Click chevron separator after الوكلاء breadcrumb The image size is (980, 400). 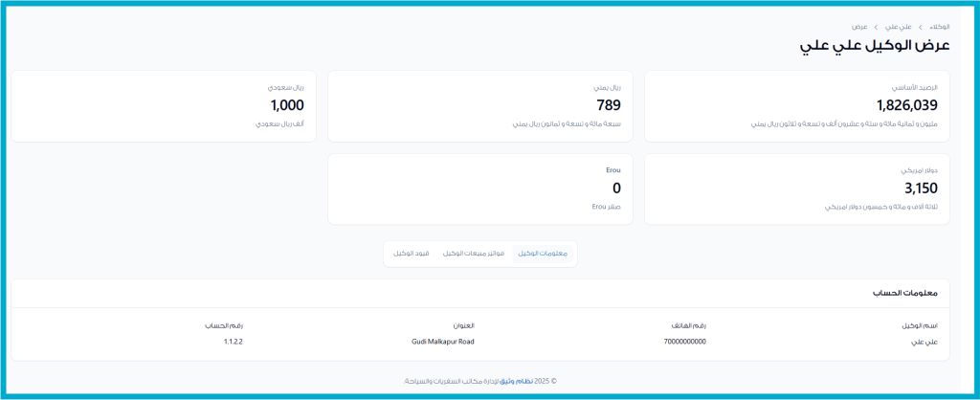tap(920, 27)
